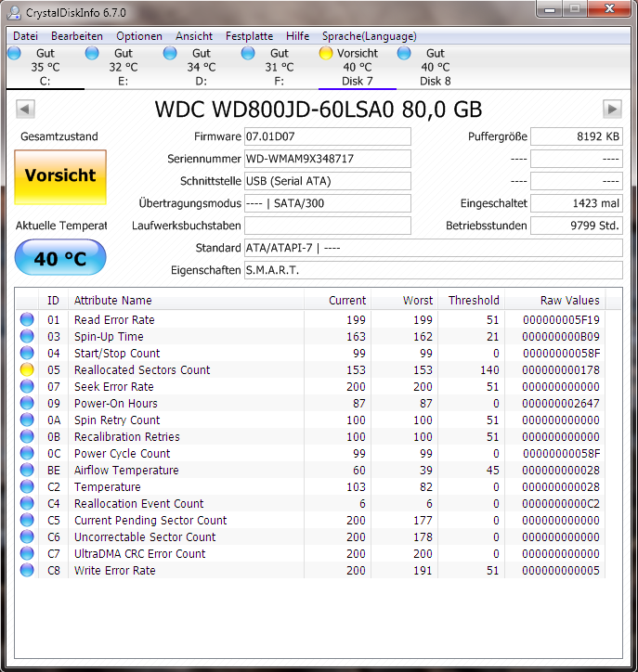This screenshot has height=672, width=638.
Task: Click status icon of Spin Retry Count row
Action: click(x=27, y=420)
